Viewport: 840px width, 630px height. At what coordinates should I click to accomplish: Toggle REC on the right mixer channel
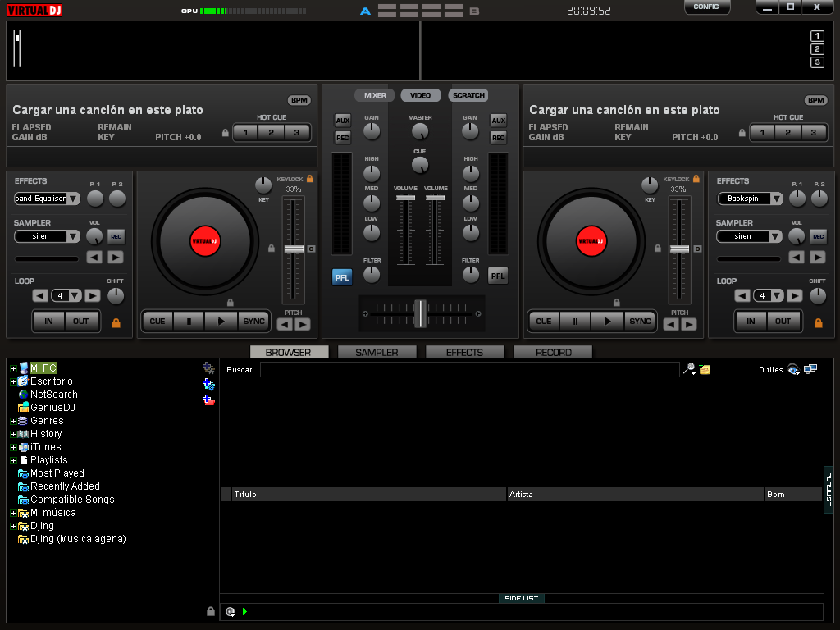coord(498,138)
